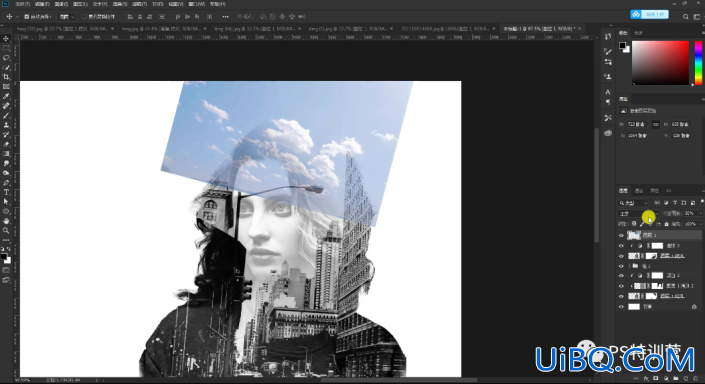Screen dimensions: 705x384
Task: Open the layer blend mode dropdown
Action: (x=638, y=214)
